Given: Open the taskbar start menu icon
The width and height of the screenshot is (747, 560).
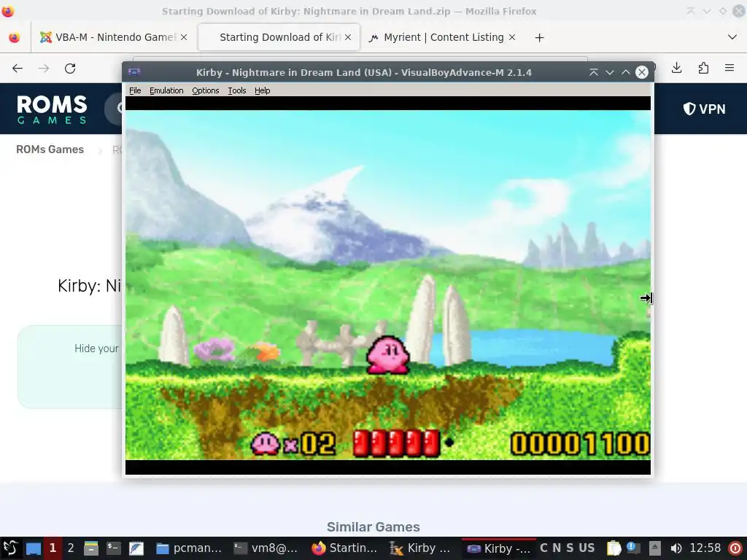Looking at the screenshot, I should click(10, 548).
